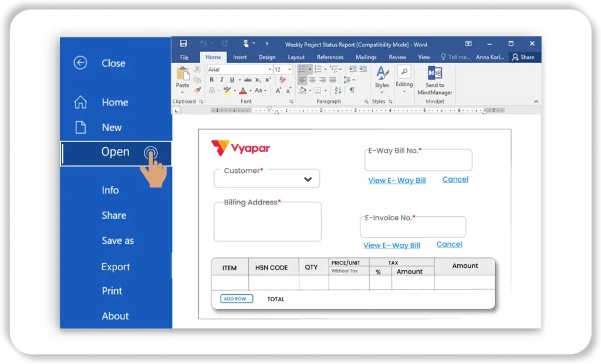Click the Save icon in title bar

click(x=183, y=44)
